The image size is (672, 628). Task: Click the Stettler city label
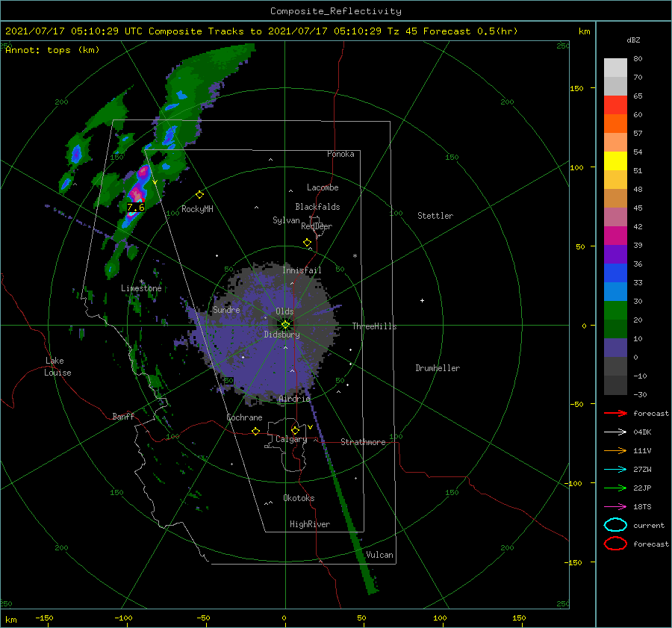pyautogui.click(x=435, y=216)
